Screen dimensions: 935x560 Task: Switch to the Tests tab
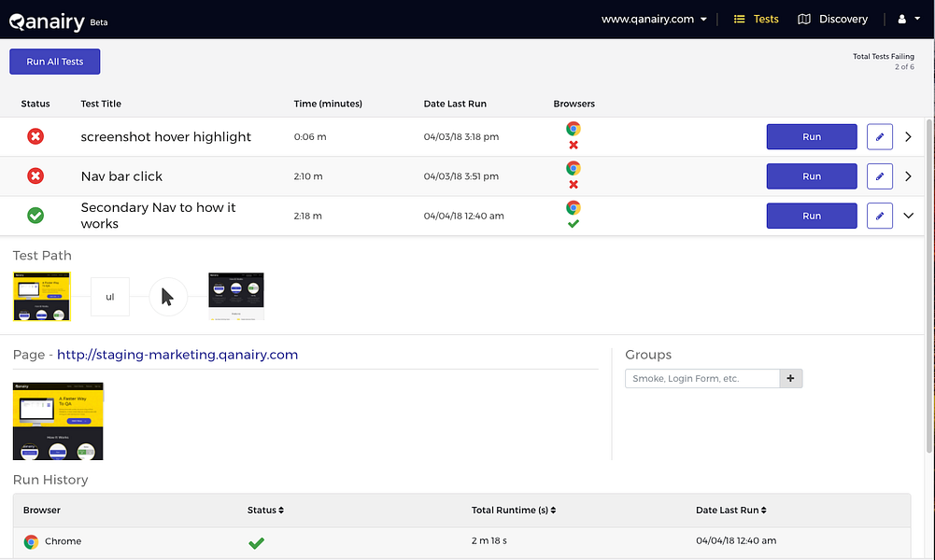click(756, 19)
